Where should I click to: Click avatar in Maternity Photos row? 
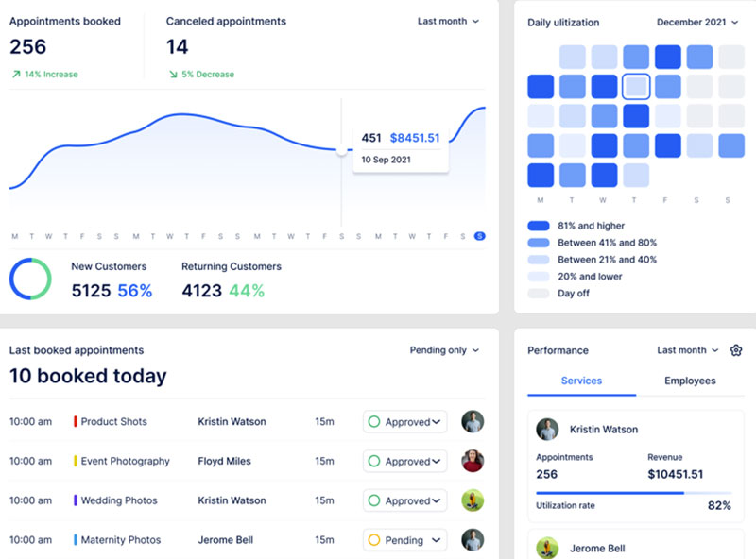click(472, 540)
